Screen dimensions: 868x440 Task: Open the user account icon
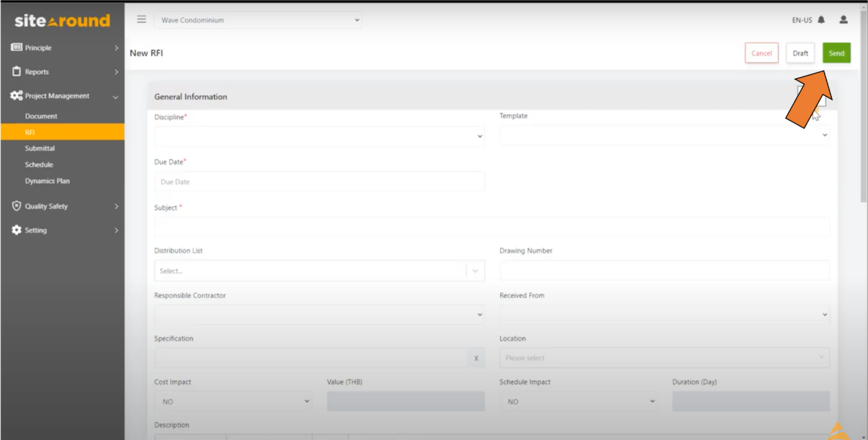[x=843, y=20]
